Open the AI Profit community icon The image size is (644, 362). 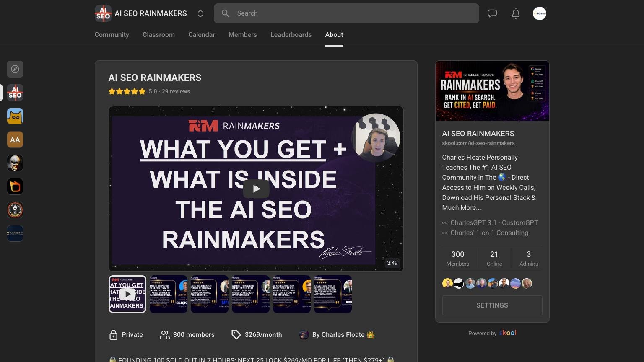15,233
